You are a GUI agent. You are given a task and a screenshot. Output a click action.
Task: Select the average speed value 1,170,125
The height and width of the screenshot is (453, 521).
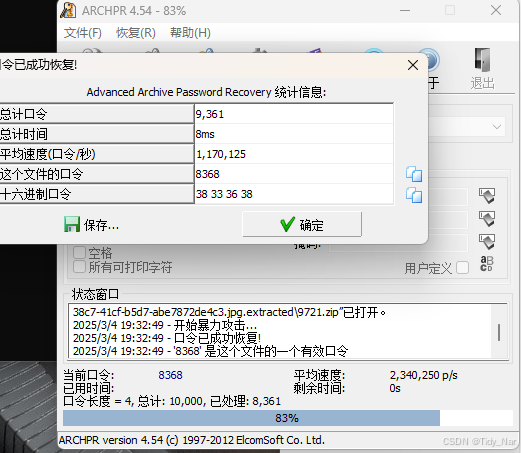coord(294,154)
